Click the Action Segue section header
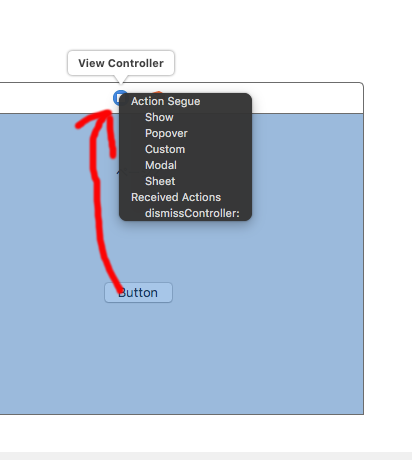The image size is (412, 460). (x=165, y=101)
